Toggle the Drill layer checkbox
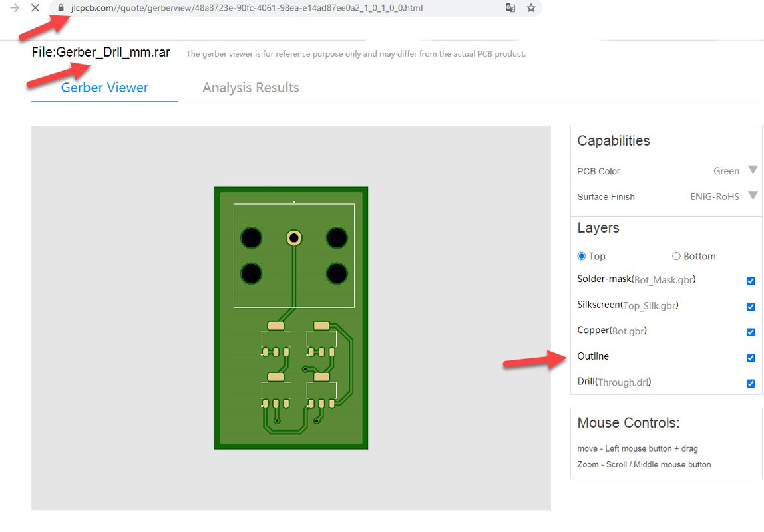The width and height of the screenshot is (764, 532). [751, 384]
